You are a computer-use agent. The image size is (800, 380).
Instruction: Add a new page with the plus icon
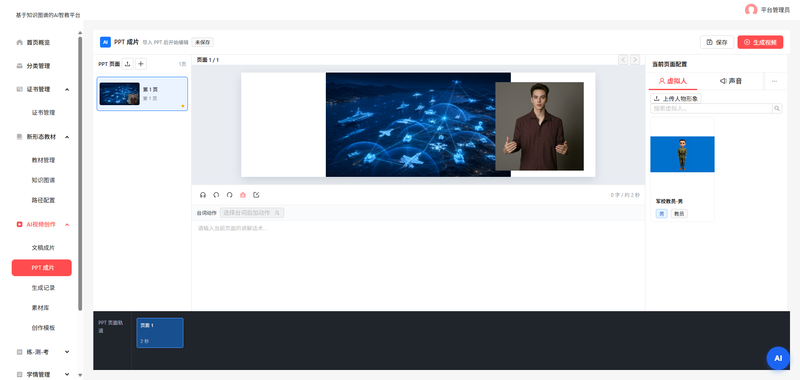pos(141,64)
